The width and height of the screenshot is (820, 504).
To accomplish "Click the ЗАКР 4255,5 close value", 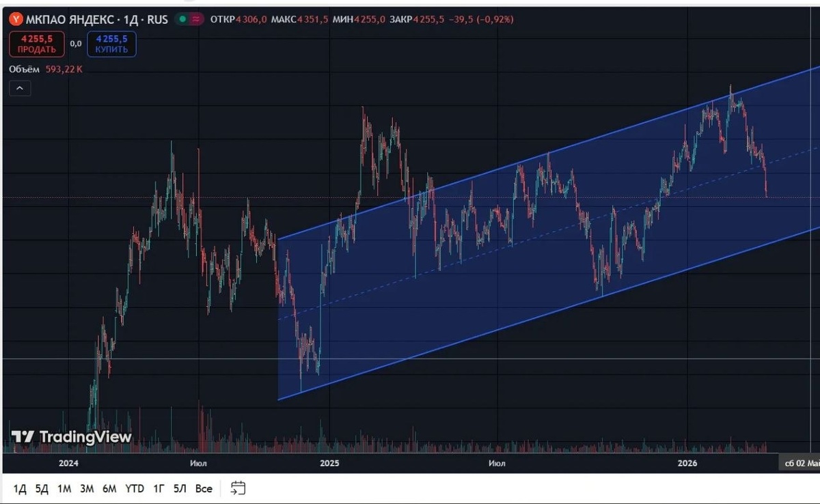I will point(418,20).
